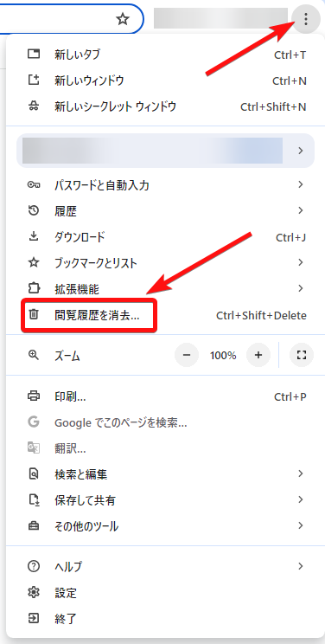Open the three-dot Chrome menu button
This screenshot has height=644, width=325.
306,18
